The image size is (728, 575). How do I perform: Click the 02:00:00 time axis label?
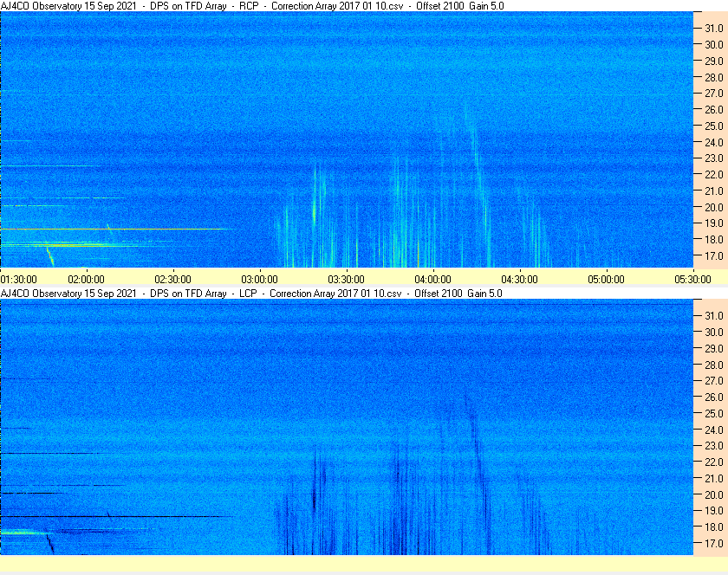(x=87, y=280)
